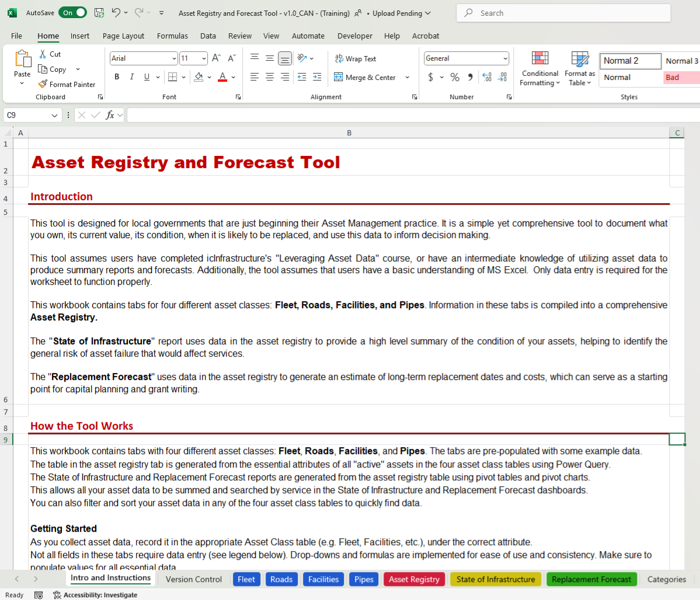Switch to the Asset Registry sheet tab
The width and height of the screenshot is (700, 600).
[414, 579]
